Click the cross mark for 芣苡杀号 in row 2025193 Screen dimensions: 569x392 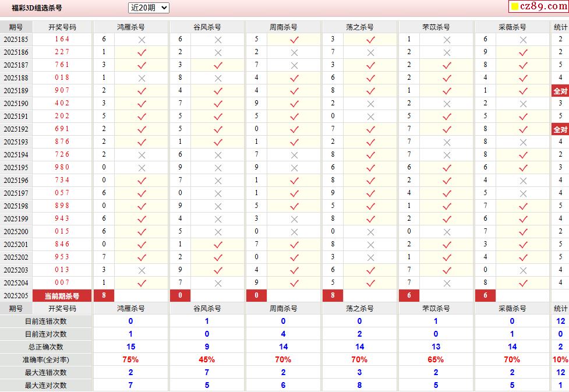coord(447,142)
